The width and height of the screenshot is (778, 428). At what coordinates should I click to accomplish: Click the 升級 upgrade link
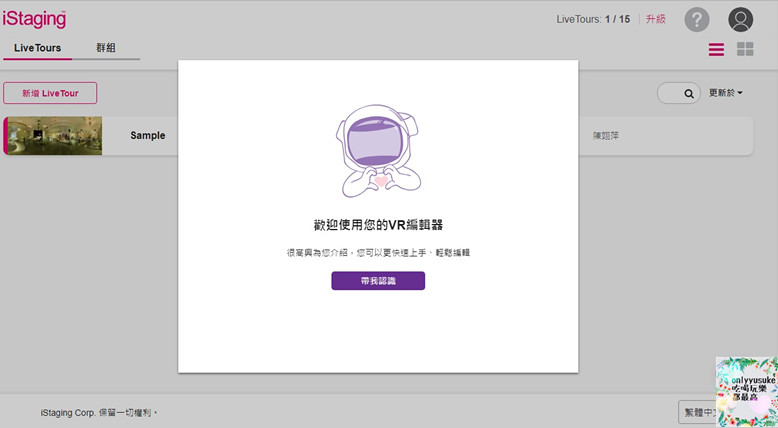[x=655, y=19]
